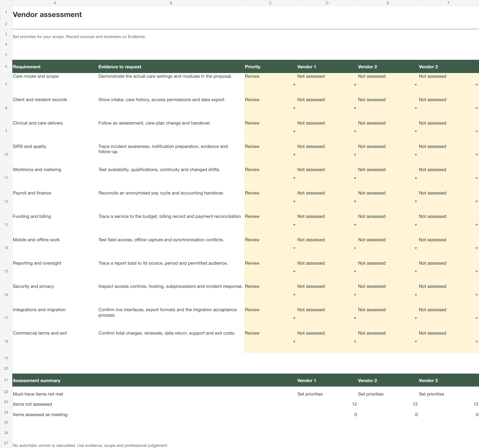The width and height of the screenshot is (479, 448).
Task: Open Priority dropdown for Mobile and offline work
Action: click(x=294, y=248)
